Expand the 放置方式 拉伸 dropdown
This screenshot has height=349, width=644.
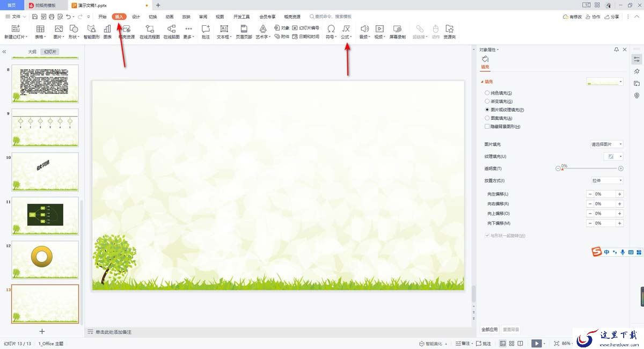606,180
